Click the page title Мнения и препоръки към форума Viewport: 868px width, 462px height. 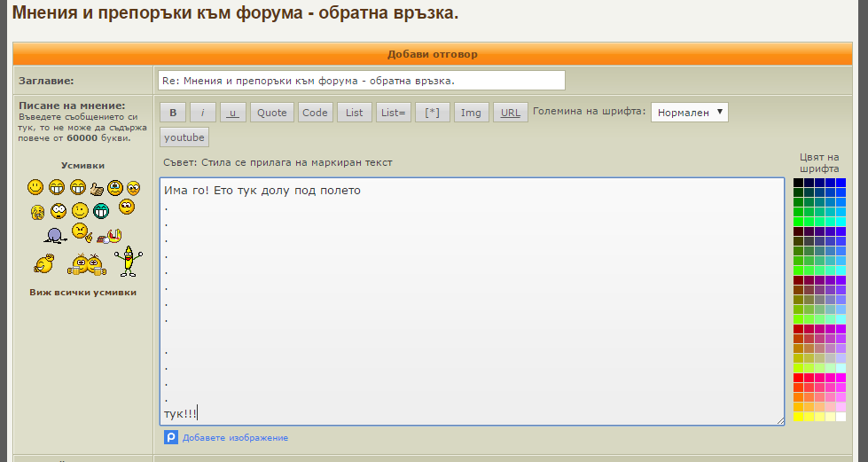[235, 12]
